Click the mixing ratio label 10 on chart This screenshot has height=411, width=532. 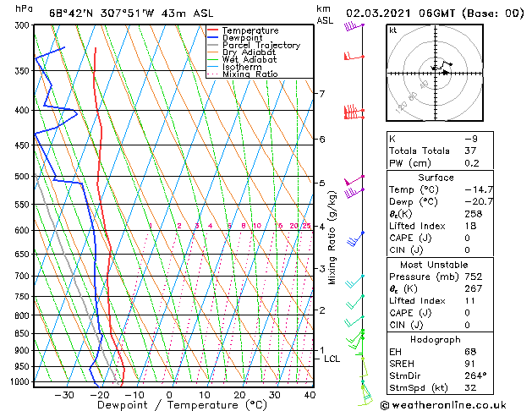pos(257,226)
